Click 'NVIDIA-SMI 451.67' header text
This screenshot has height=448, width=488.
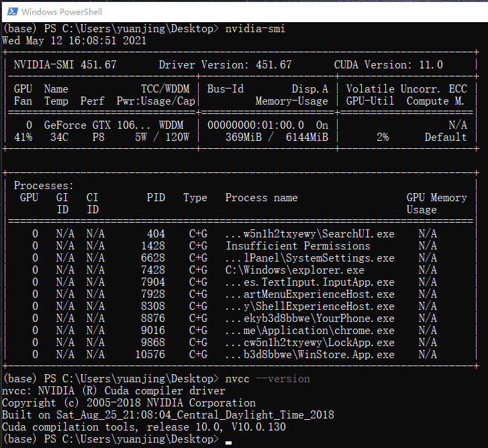pos(65,64)
